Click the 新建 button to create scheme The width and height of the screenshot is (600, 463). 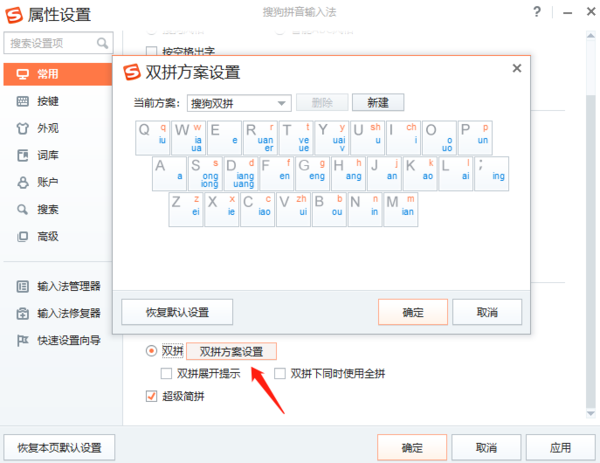click(377, 102)
